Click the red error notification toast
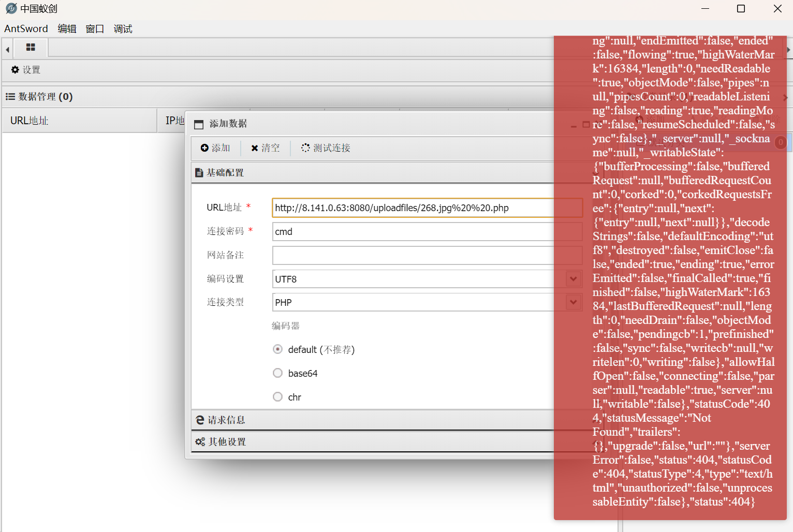 pyautogui.click(x=670, y=277)
